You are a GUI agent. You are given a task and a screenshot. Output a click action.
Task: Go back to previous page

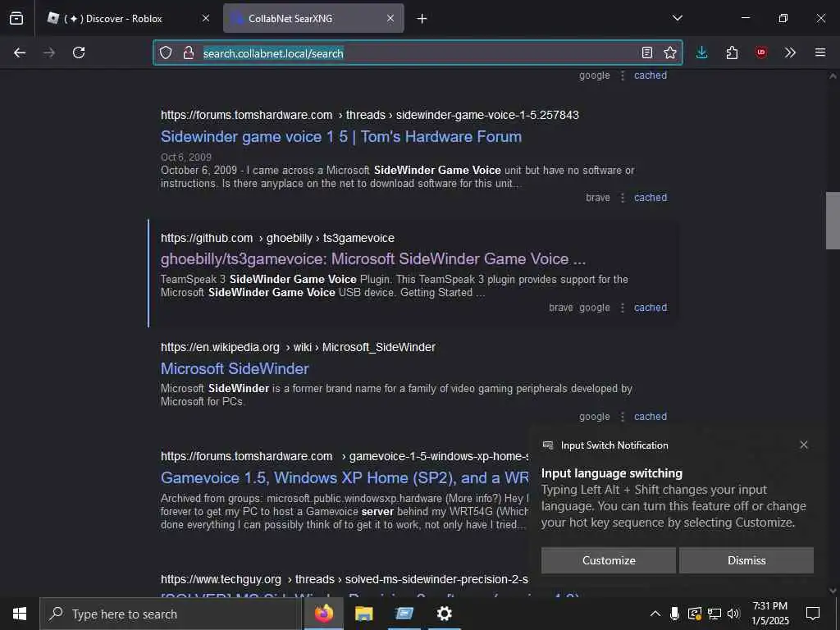pyautogui.click(x=20, y=52)
